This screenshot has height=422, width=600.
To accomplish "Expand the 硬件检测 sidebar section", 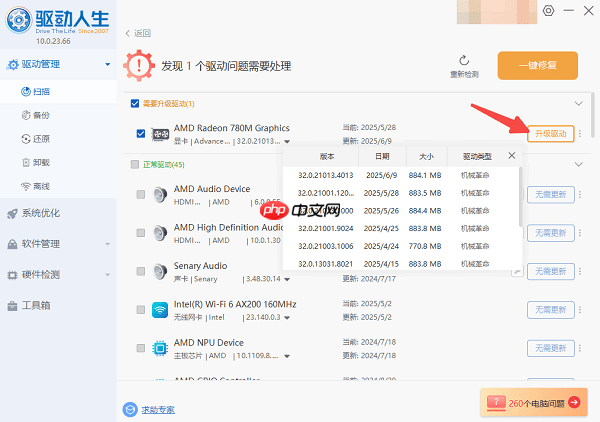I will [108, 274].
